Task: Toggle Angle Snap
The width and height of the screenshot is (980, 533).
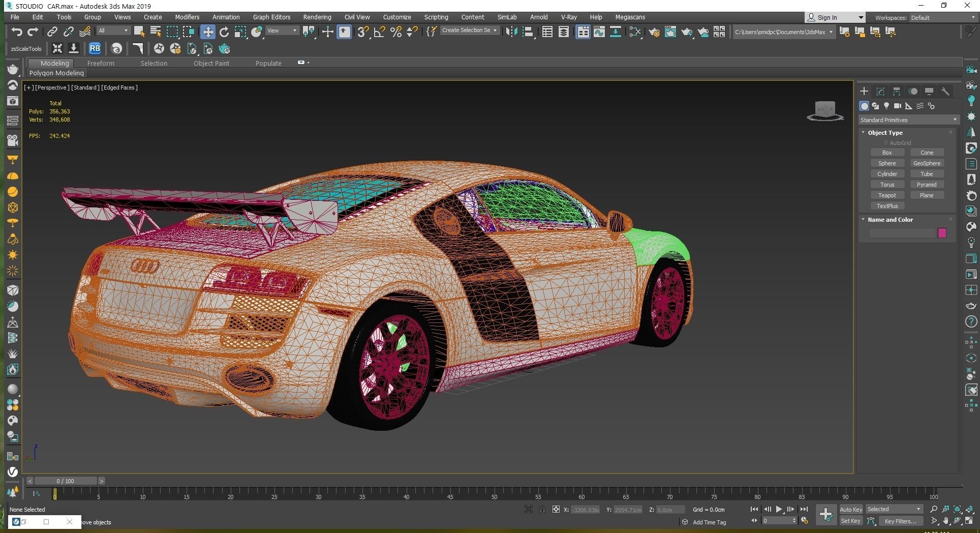Action: (x=379, y=32)
